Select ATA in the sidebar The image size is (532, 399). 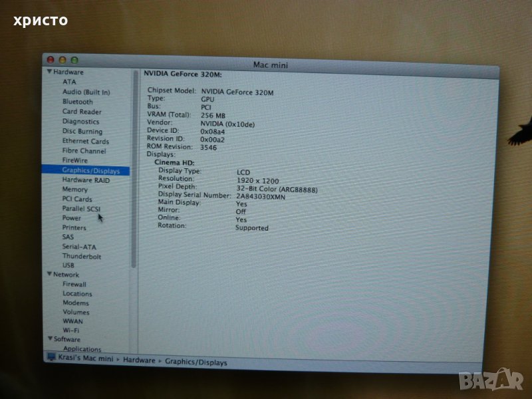tap(69, 82)
